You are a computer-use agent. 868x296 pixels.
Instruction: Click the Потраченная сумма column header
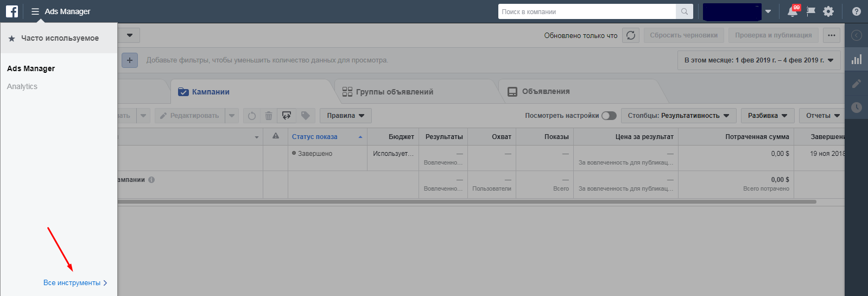[x=736, y=137]
